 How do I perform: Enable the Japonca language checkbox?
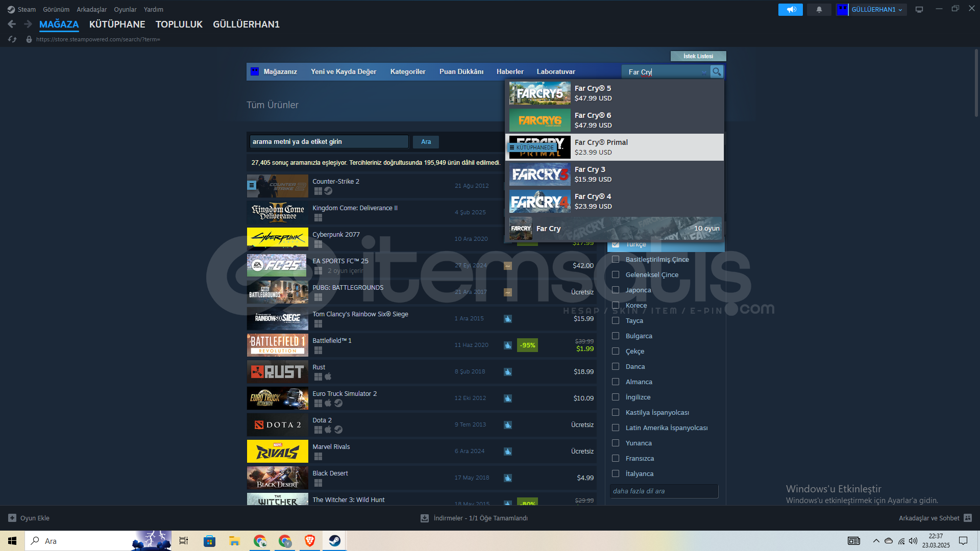[x=616, y=290]
